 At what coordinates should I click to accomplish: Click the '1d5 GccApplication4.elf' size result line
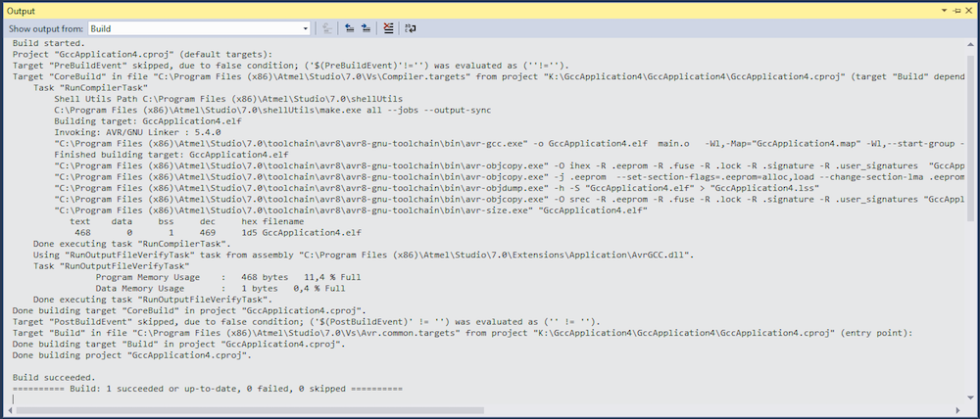point(218,233)
